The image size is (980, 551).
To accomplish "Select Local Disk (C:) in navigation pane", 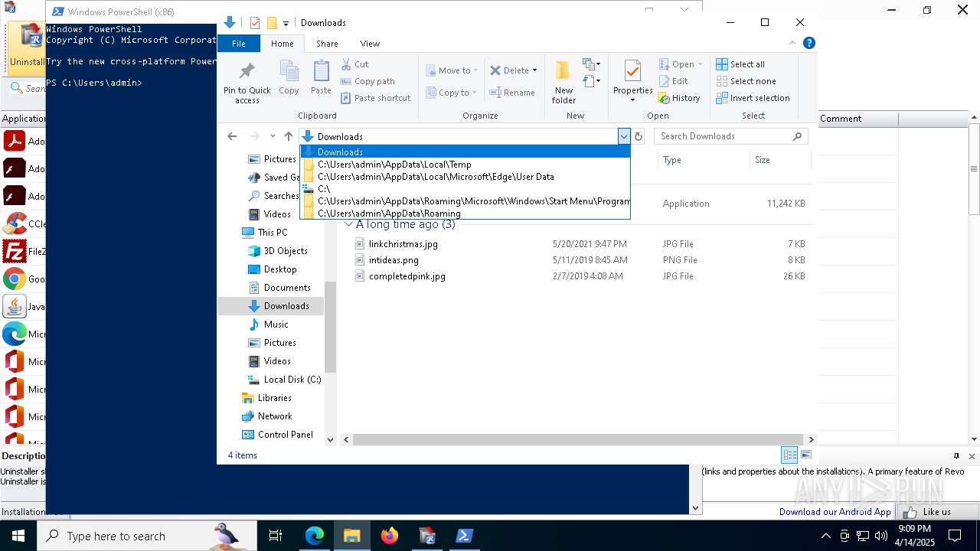I will pos(292,380).
